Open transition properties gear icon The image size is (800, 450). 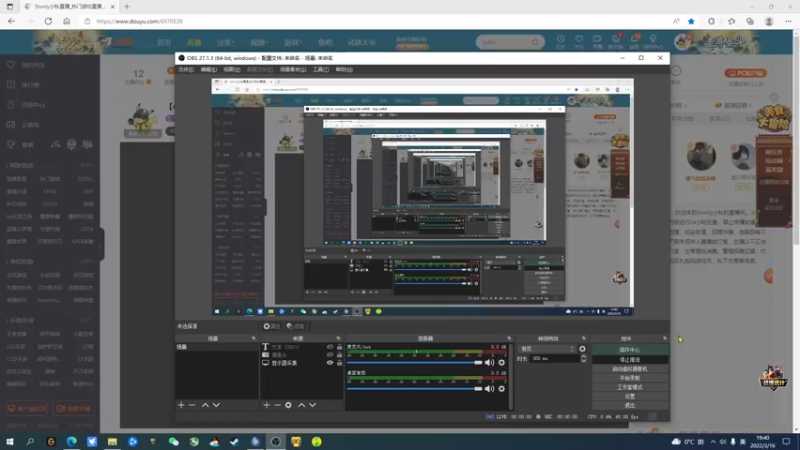point(582,349)
